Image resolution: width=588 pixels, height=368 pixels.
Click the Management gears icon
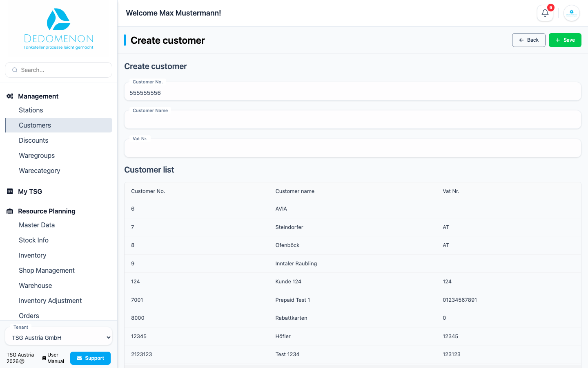click(10, 96)
